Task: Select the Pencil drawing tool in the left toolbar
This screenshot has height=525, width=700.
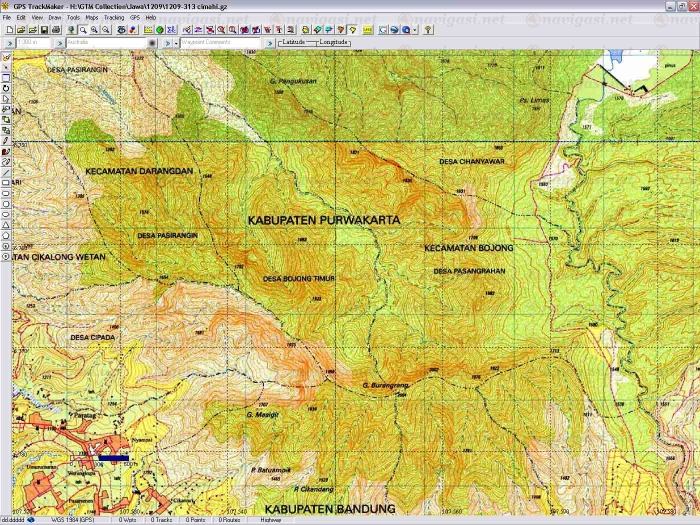Action: [x=6, y=140]
